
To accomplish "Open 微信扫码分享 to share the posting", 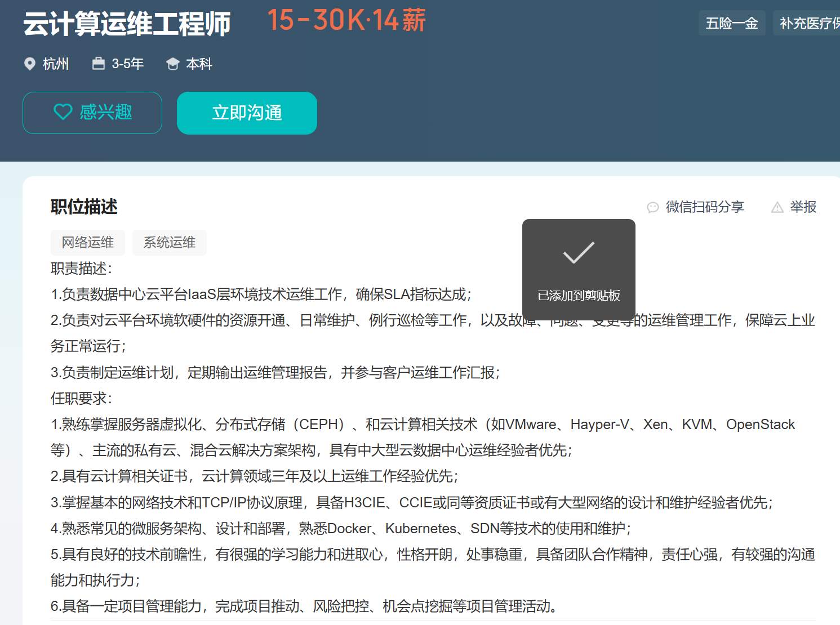I will 704,207.
